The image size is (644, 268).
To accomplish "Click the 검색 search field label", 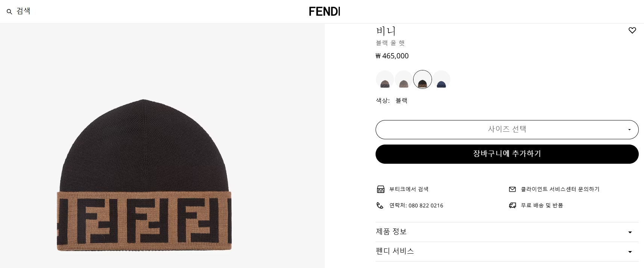I will point(23,11).
